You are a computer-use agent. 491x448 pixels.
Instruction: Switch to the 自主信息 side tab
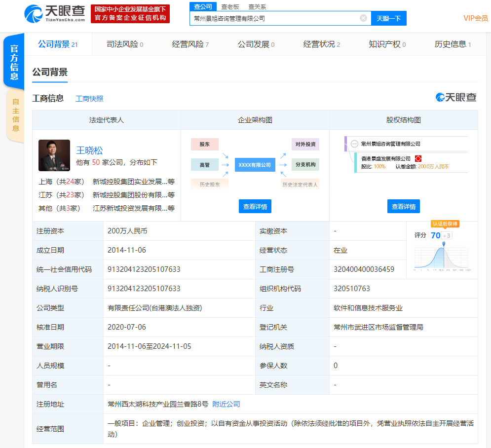click(16, 116)
